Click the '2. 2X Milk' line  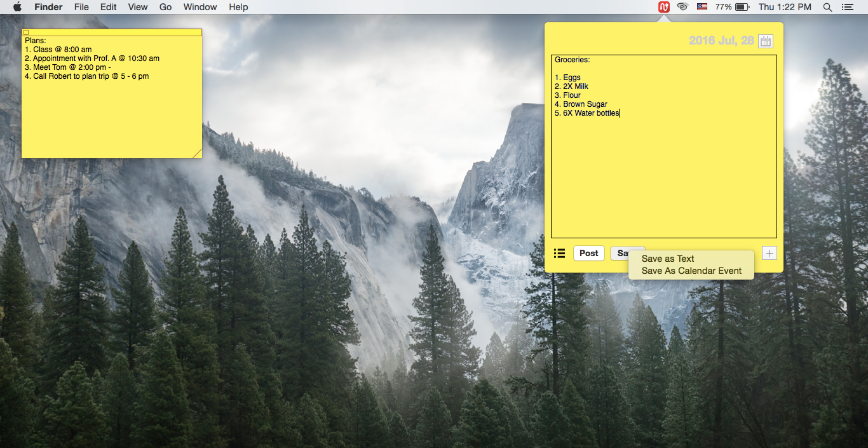[571, 86]
